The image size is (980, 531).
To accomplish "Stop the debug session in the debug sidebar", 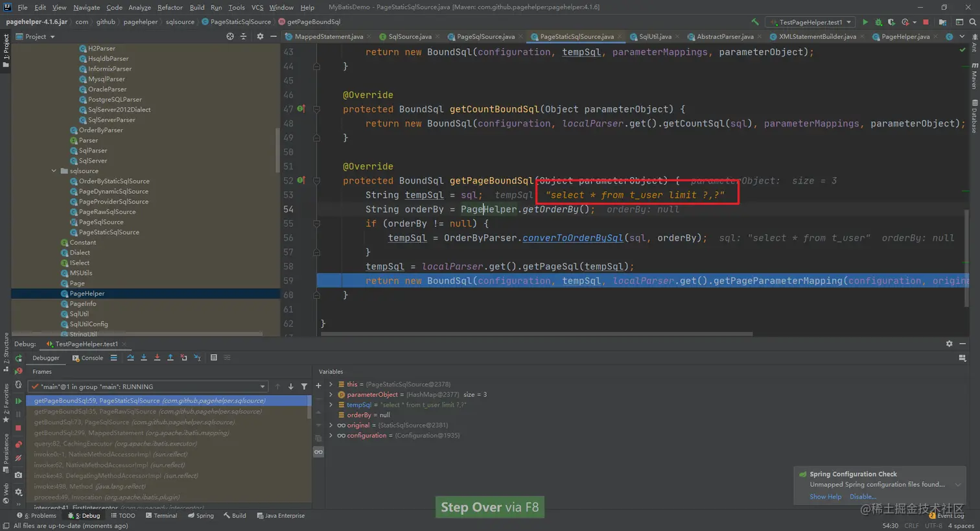I will point(18,429).
